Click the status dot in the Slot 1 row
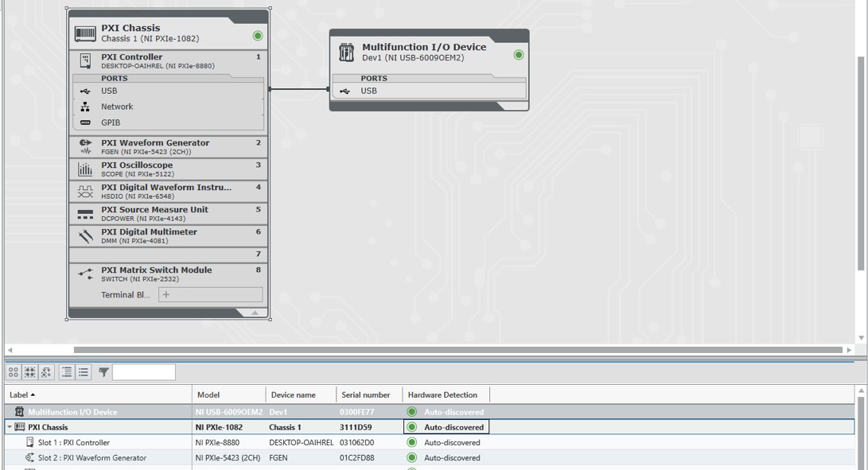868x470 pixels. (411, 442)
